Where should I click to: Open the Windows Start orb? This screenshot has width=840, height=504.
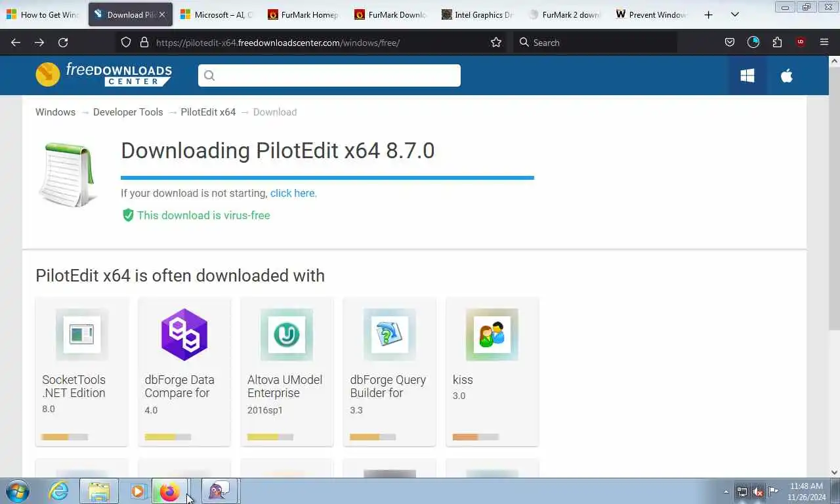[17, 491]
